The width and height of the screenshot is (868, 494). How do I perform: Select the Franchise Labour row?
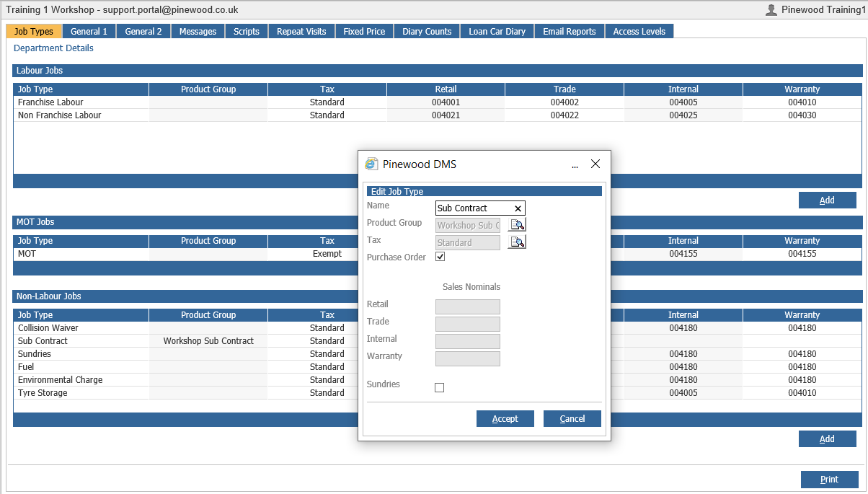438,102
